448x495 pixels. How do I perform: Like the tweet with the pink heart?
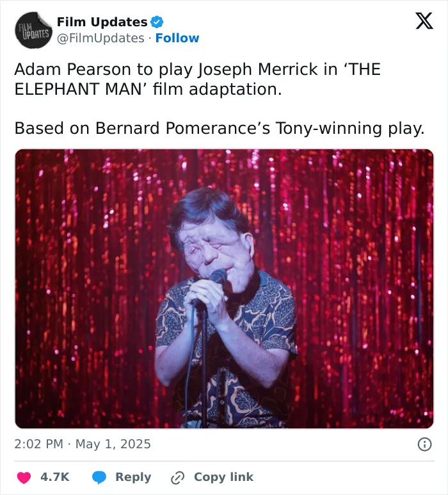[x=24, y=477]
